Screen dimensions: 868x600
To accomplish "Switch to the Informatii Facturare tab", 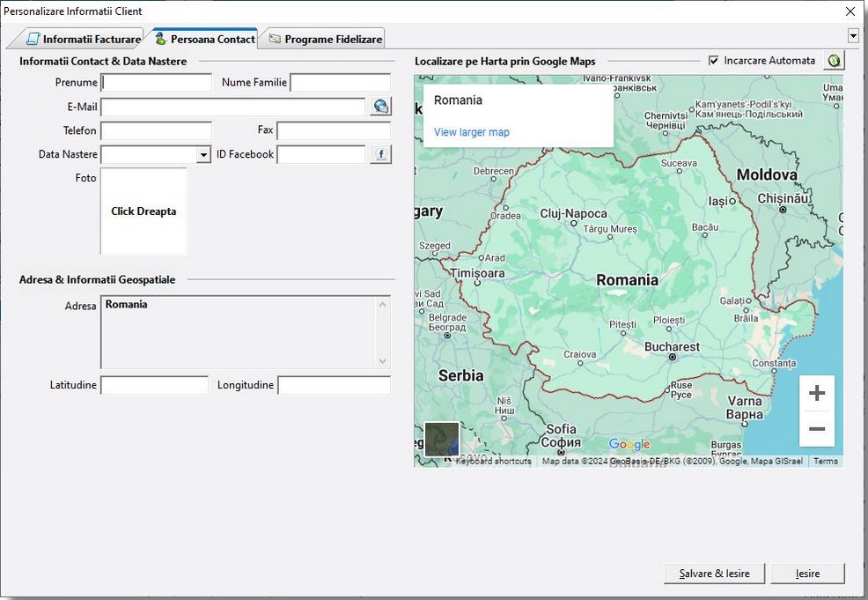I will [83, 40].
